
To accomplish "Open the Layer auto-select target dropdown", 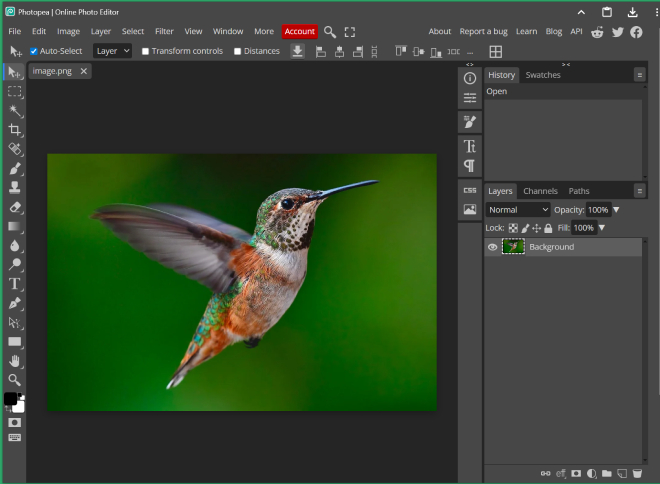I will [112, 51].
